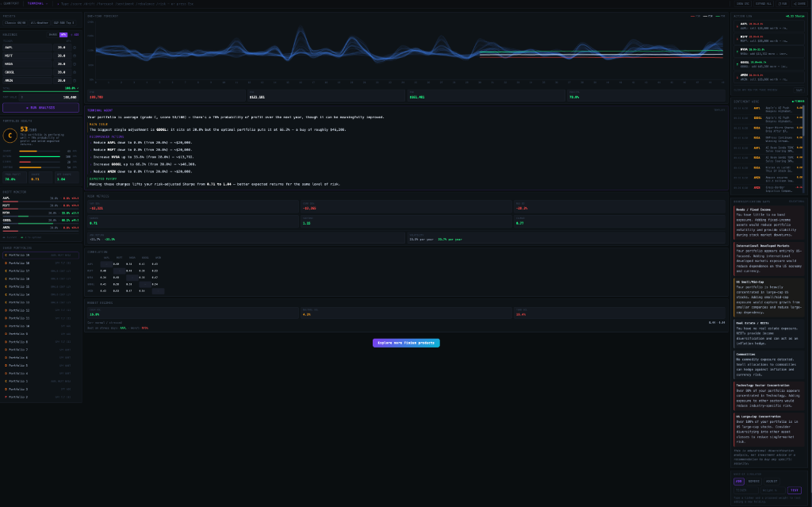The width and height of the screenshot is (812, 507).
Task: Remove the GOOGL holding row icon
Action: pos(75,72)
